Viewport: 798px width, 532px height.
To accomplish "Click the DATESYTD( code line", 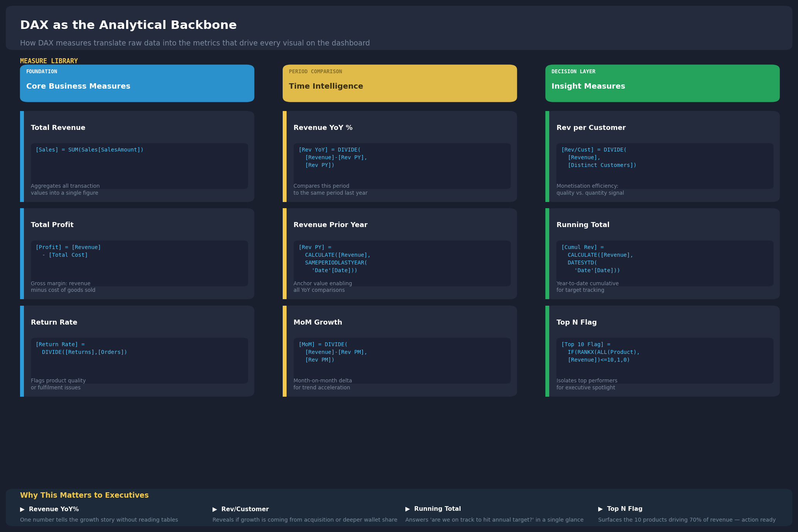I will pyautogui.click(x=582, y=263).
